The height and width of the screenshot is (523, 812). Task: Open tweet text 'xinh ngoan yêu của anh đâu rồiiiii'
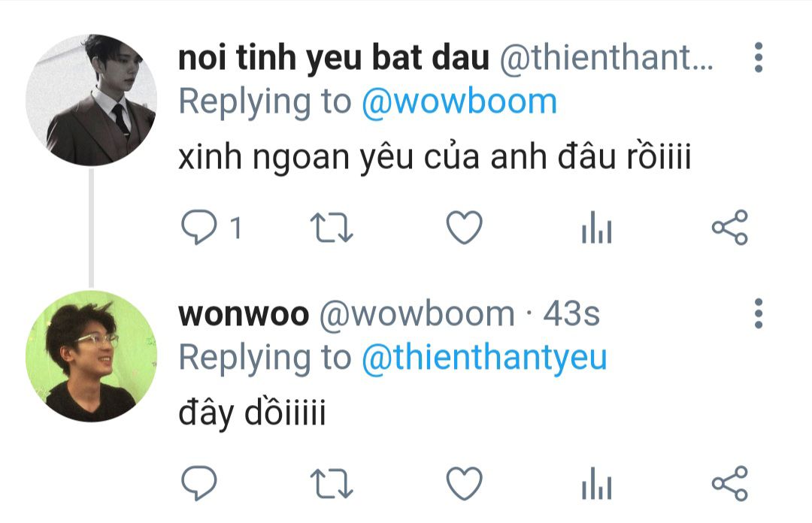[435, 157]
